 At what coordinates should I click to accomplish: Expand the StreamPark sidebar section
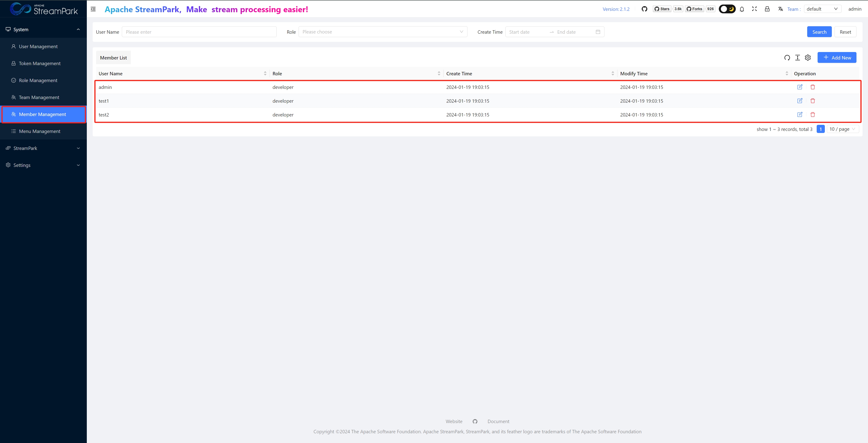coord(43,148)
